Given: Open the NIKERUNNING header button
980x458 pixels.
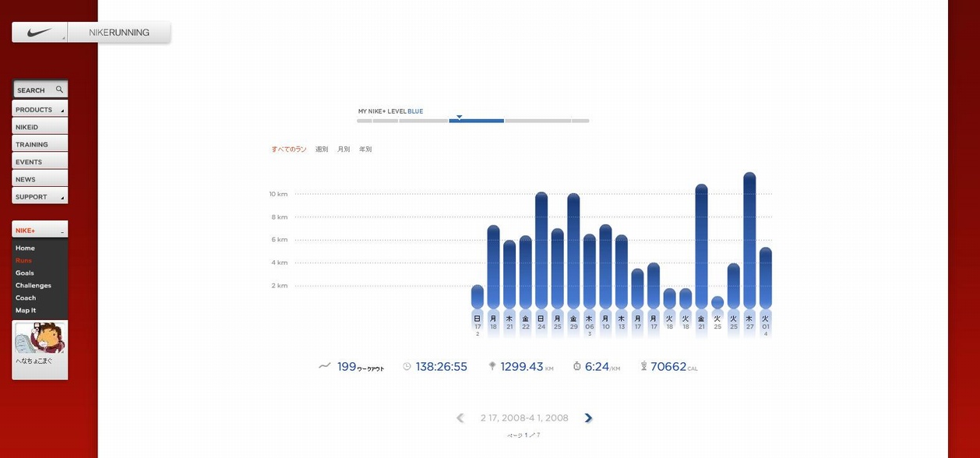Looking at the screenshot, I should click(119, 33).
